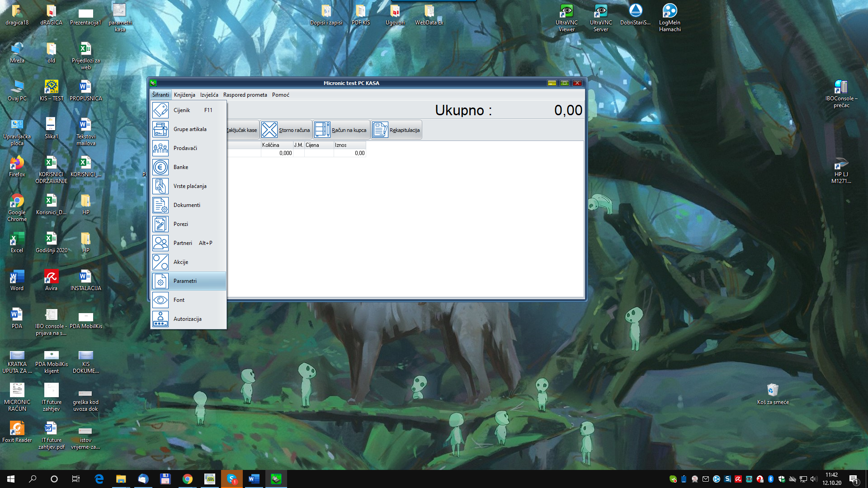
Task: Open the highlighted Parametri entry
Action: 189,281
